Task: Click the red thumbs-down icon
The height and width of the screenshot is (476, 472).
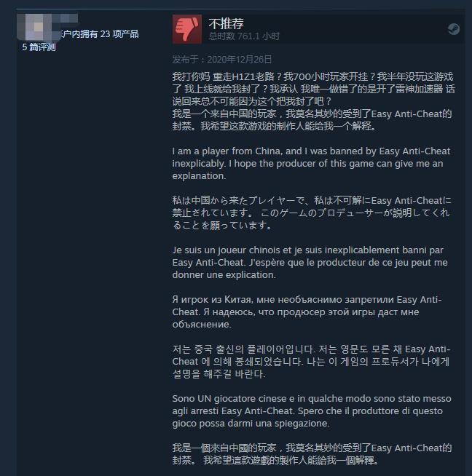Action: (x=186, y=29)
